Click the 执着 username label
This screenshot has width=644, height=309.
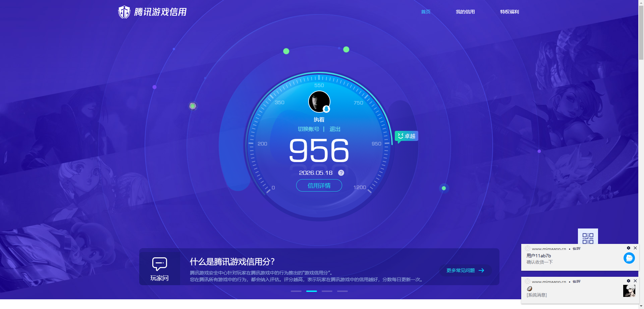[319, 120]
